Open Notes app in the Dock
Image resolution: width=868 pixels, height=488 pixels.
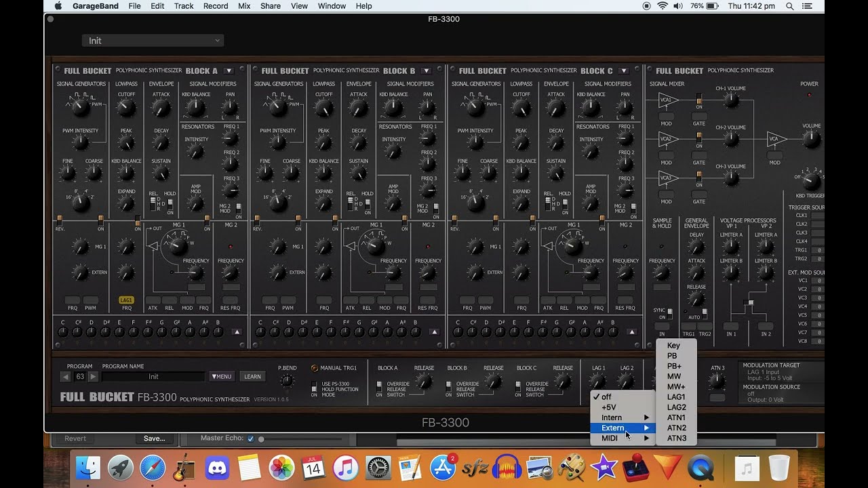click(249, 468)
